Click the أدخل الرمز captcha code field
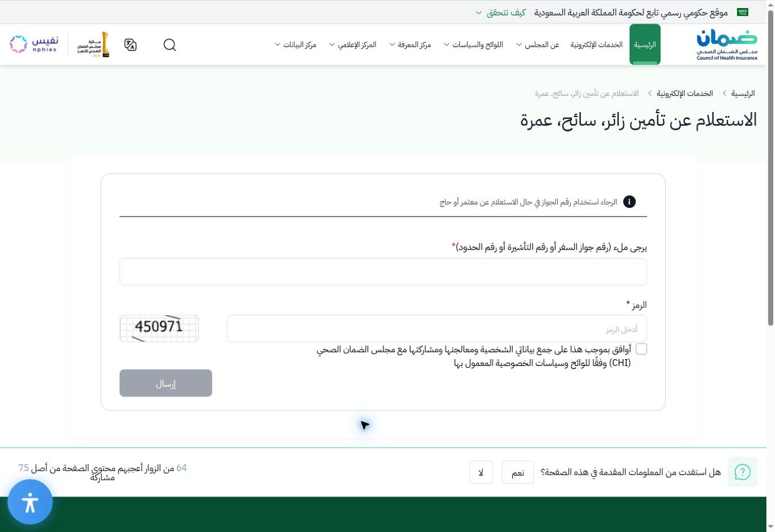The width and height of the screenshot is (775, 532). coord(437,329)
